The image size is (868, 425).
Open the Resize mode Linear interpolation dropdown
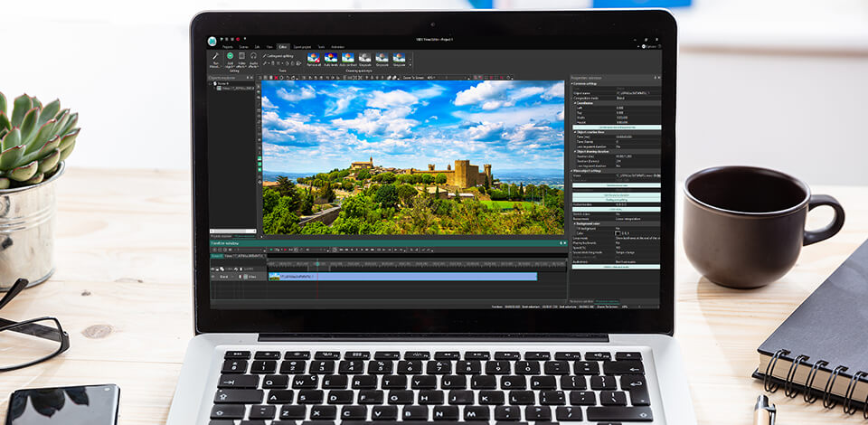pos(638,219)
